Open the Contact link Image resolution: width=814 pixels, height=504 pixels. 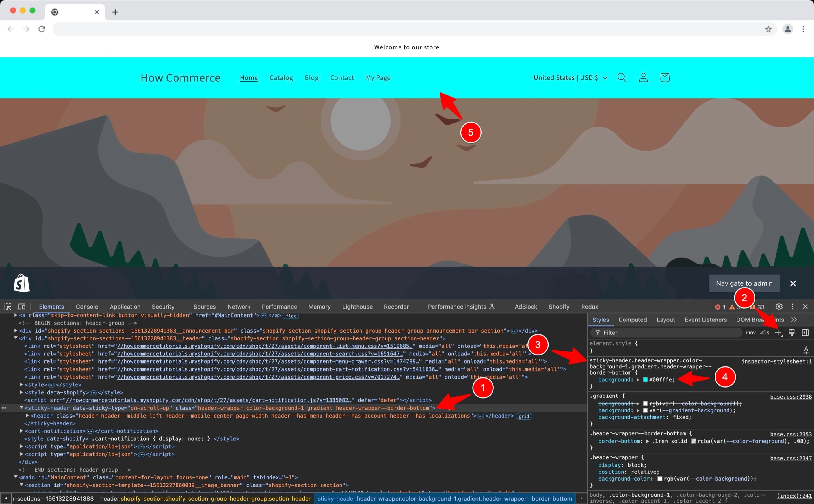[342, 78]
